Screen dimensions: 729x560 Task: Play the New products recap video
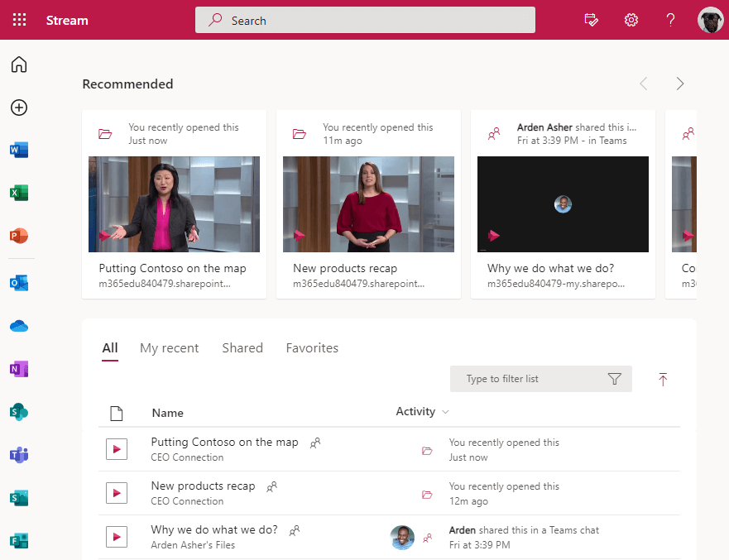(367, 204)
